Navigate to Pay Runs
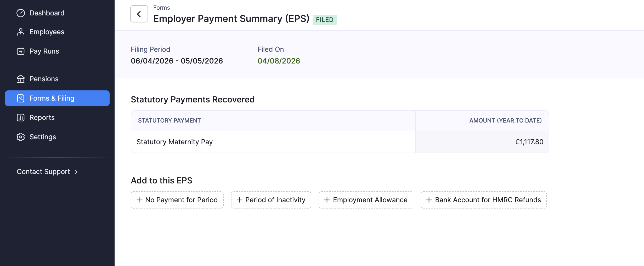The height and width of the screenshot is (266, 644). (x=57, y=51)
